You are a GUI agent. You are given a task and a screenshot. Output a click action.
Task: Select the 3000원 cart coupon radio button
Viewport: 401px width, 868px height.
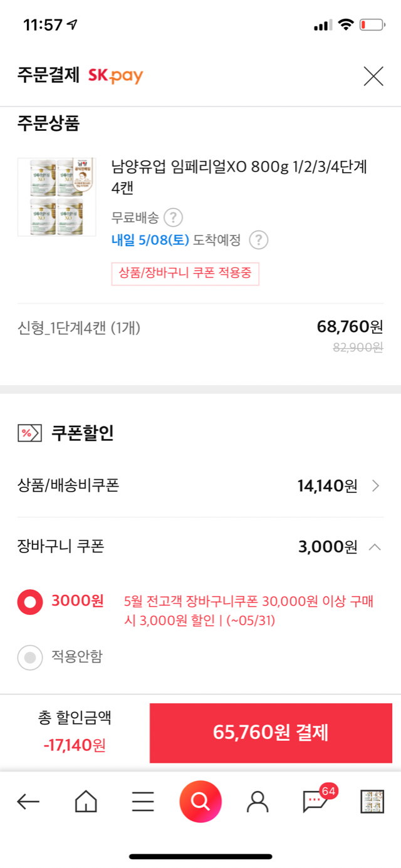(x=30, y=602)
